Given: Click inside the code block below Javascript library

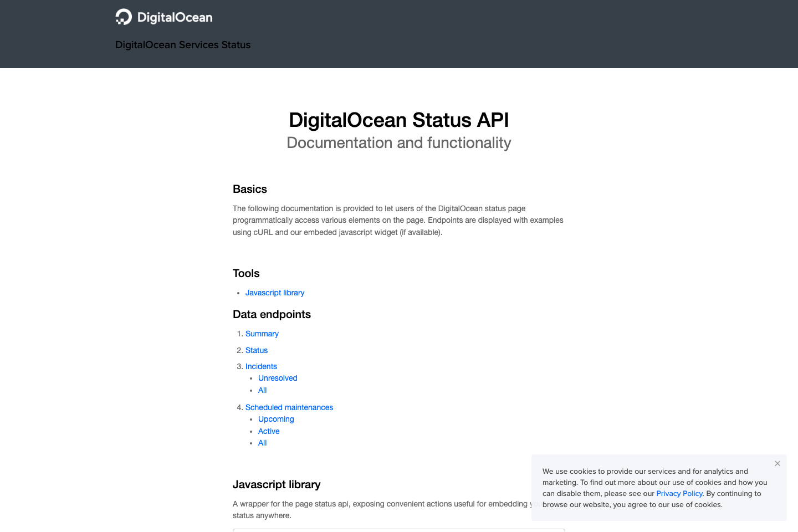Looking at the screenshot, I should (x=398, y=531).
